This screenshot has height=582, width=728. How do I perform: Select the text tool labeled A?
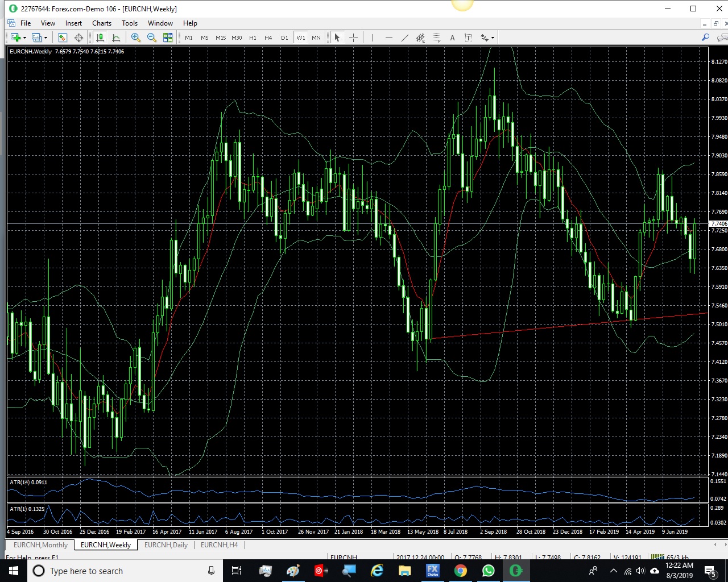pyautogui.click(x=453, y=38)
